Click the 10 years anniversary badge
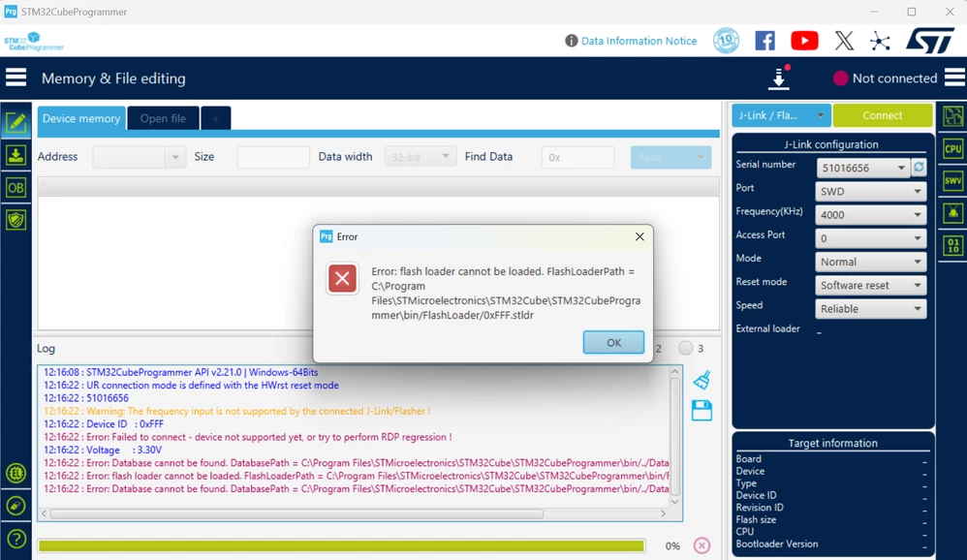 pyautogui.click(x=726, y=41)
